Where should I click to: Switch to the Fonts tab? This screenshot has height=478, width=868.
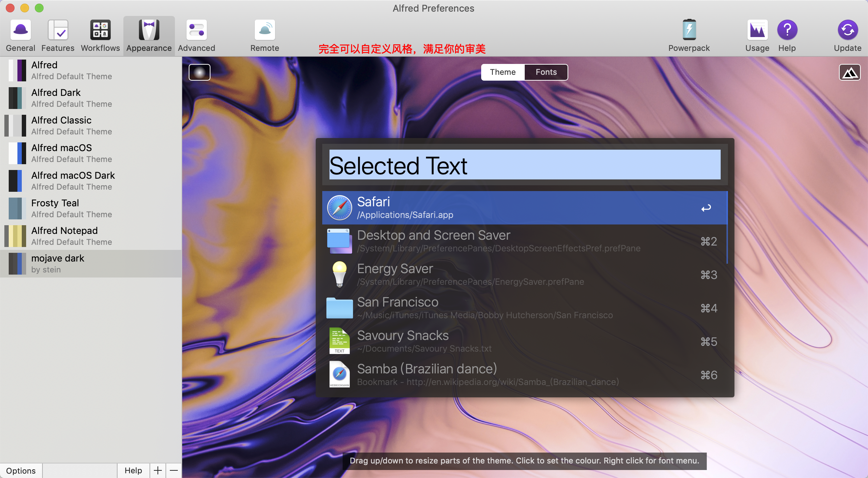[x=546, y=72]
